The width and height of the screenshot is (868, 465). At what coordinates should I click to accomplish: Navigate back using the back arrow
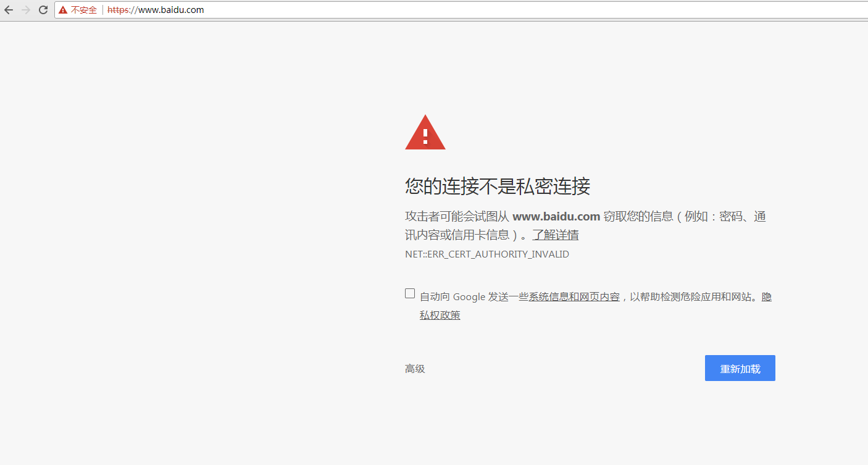click(x=8, y=10)
